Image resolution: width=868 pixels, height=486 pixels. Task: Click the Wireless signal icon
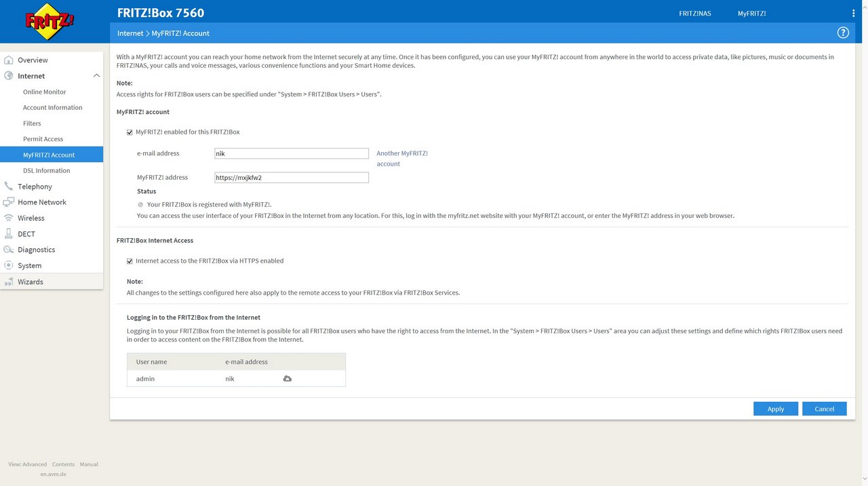pyautogui.click(x=9, y=218)
